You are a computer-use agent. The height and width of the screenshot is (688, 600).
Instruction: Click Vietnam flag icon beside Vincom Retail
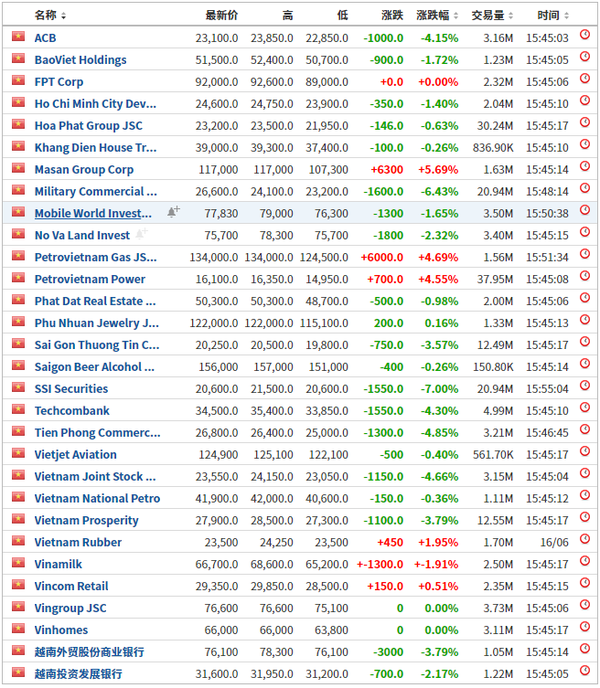click(18, 585)
